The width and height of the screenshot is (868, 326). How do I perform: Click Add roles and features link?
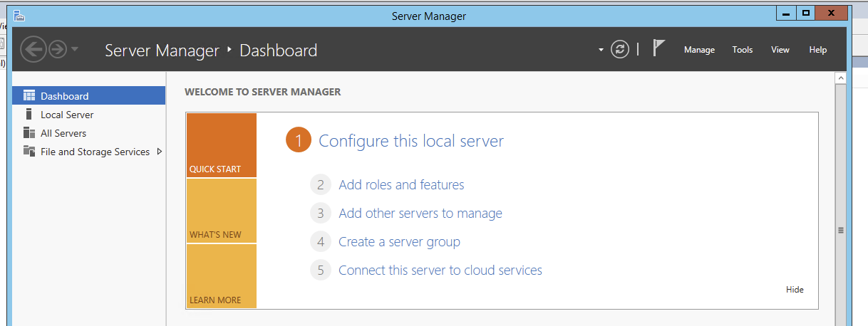[401, 185]
